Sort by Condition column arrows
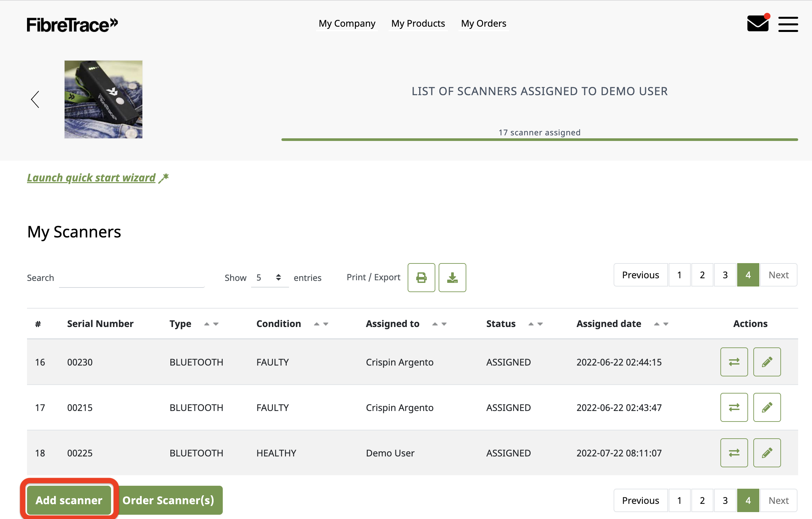This screenshot has width=812, height=519. coord(321,324)
